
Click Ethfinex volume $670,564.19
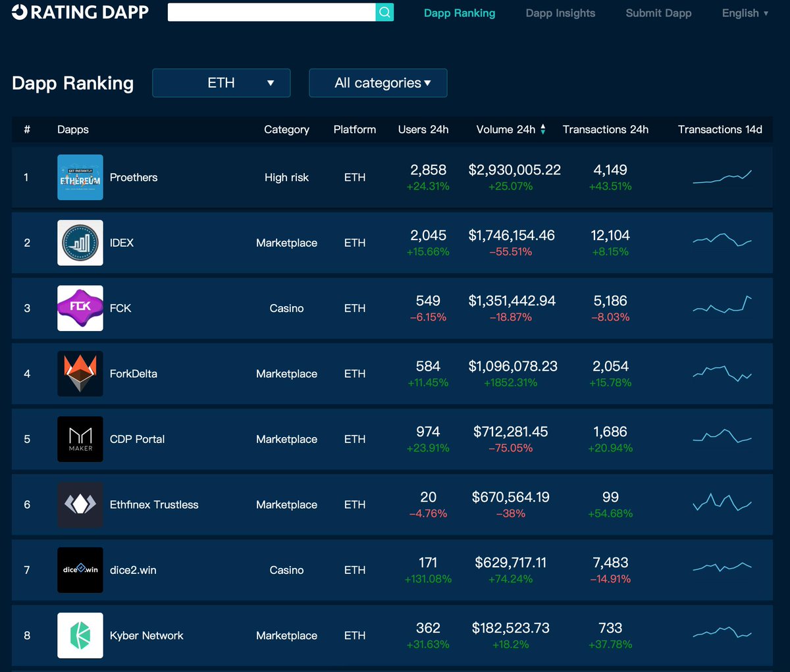click(x=511, y=497)
